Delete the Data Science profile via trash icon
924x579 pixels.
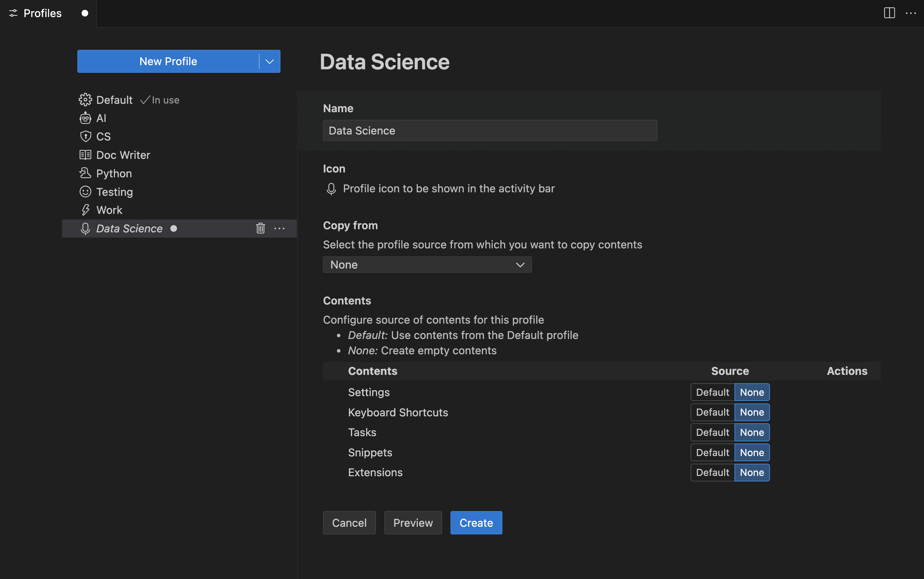tap(260, 228)
